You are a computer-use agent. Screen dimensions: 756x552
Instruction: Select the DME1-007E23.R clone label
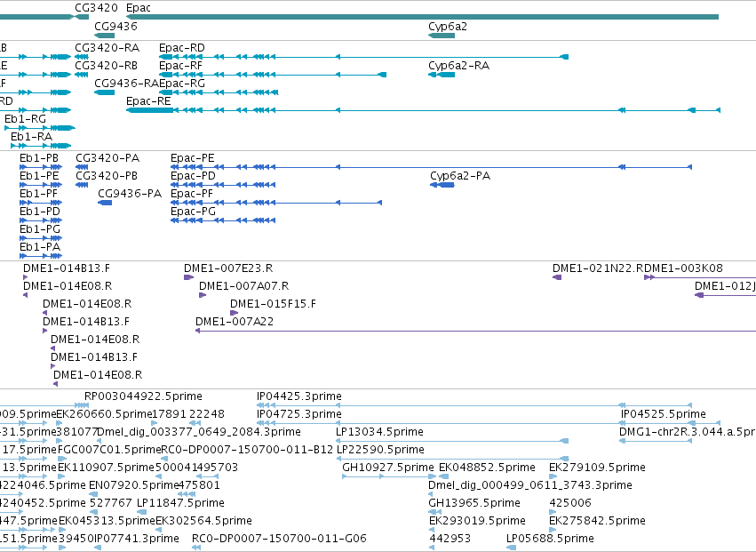click(x=228, y=268)
